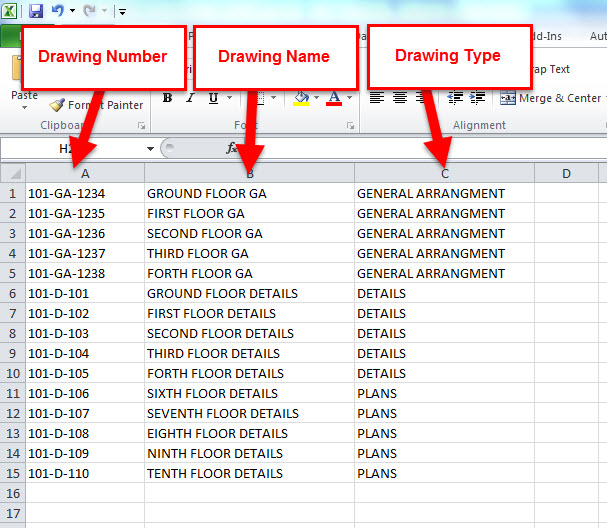Select column D header
Image resolution: width=607 pixels, height=528 pixels.
[x=566, y=173]
